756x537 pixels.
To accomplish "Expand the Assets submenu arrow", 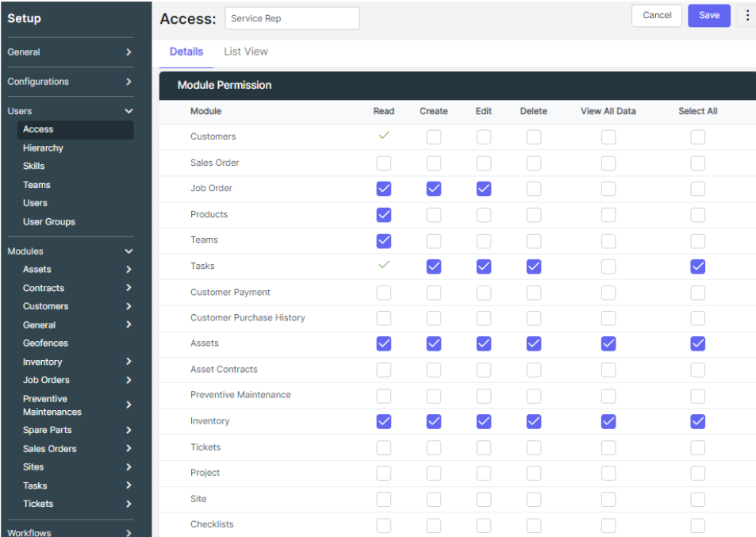I will pyautogui.click(x=129, y=270).
